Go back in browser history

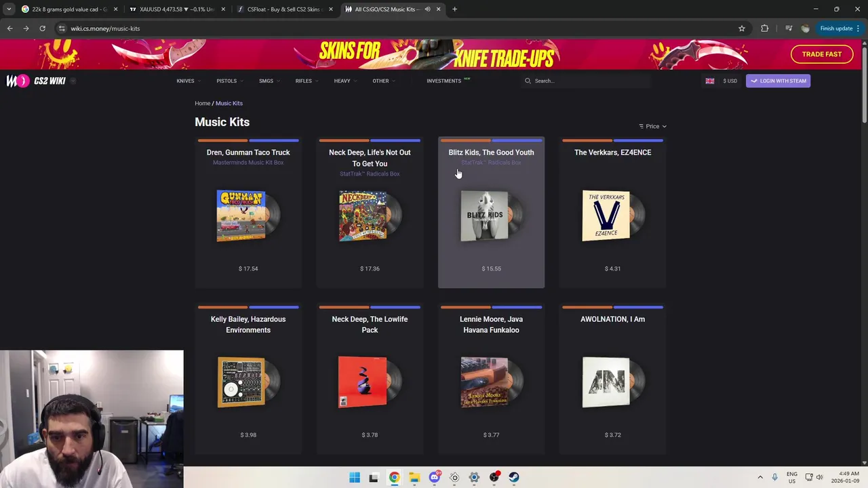coord(9,28)
